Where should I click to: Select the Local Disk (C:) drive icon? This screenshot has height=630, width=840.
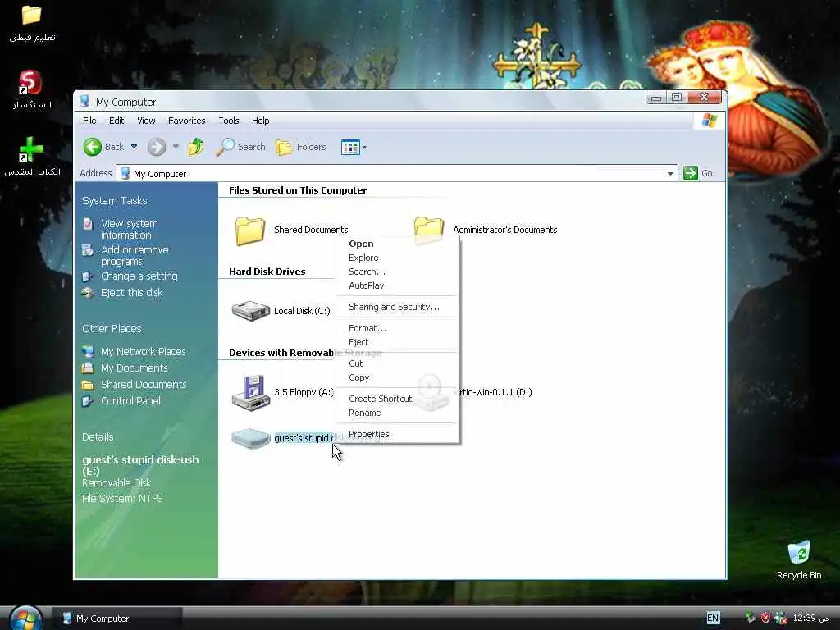click(250, 311)
